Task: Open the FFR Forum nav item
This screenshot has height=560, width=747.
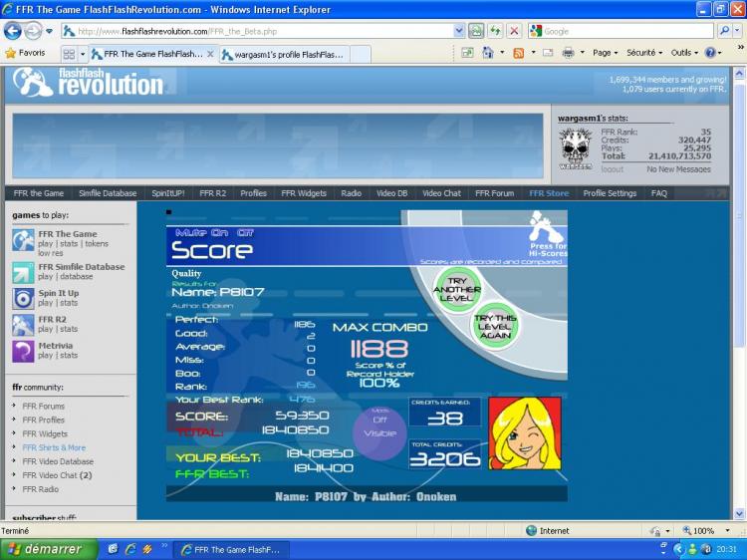Action: point(494,193)
